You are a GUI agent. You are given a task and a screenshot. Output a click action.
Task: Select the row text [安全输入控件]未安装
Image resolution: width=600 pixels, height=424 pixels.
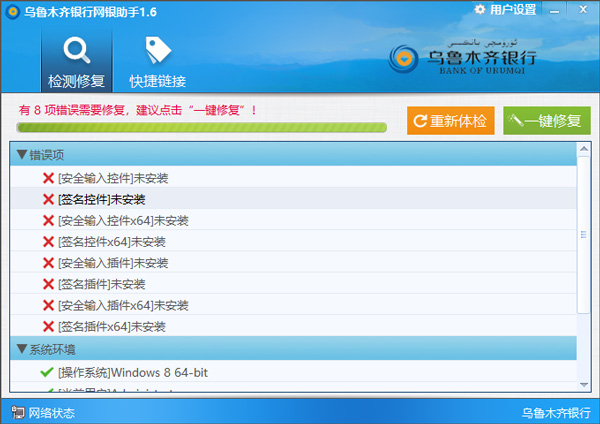point(113,178)
